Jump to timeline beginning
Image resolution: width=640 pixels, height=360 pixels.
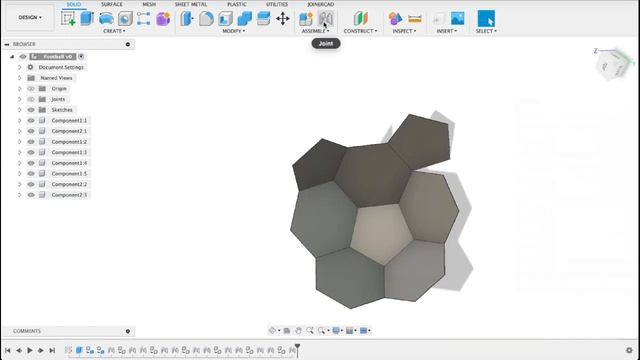[x=8, y=350]
